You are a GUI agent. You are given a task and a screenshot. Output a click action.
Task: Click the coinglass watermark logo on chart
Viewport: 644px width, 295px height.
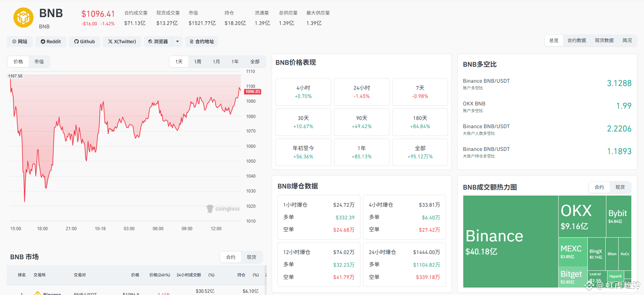[x=223, y=209]
